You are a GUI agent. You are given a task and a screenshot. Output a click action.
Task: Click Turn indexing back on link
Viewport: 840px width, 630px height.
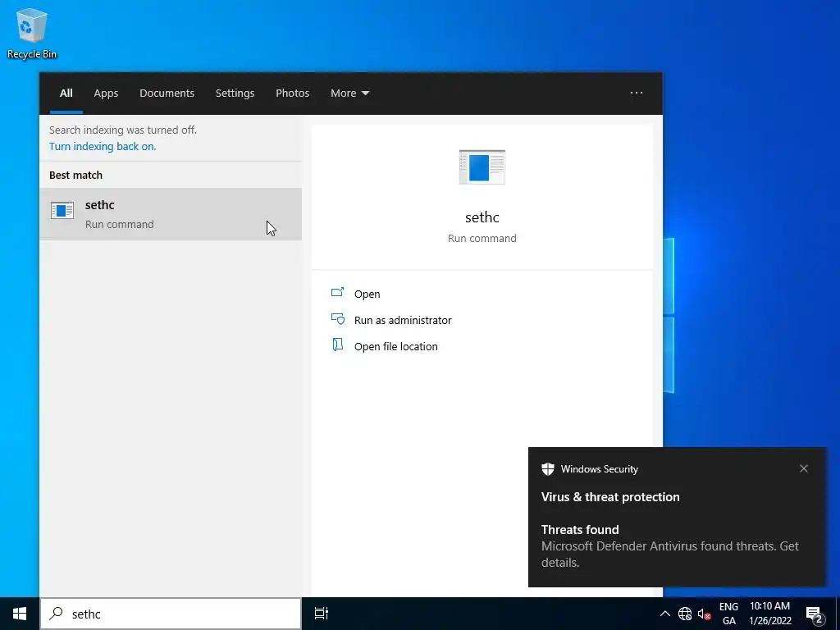[x=103, y=146]
